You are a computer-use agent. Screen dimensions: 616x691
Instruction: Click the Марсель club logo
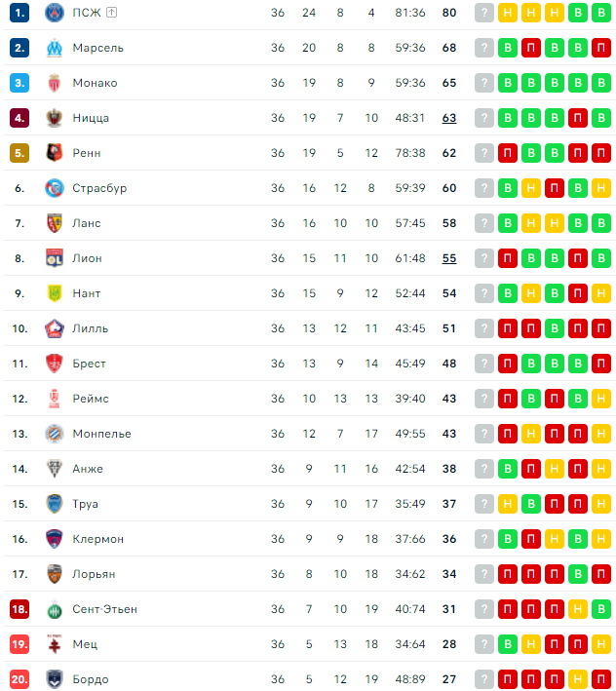click(x=55, y=48)
